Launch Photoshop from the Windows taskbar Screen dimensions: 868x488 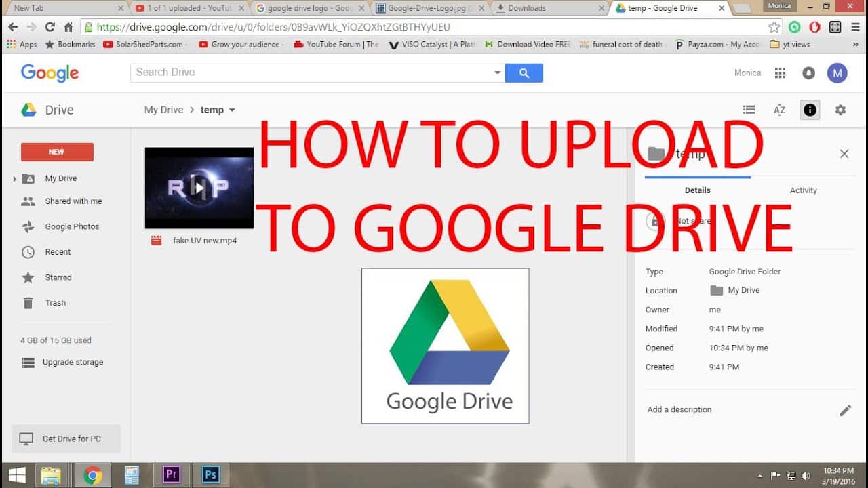tap(211, 475)
